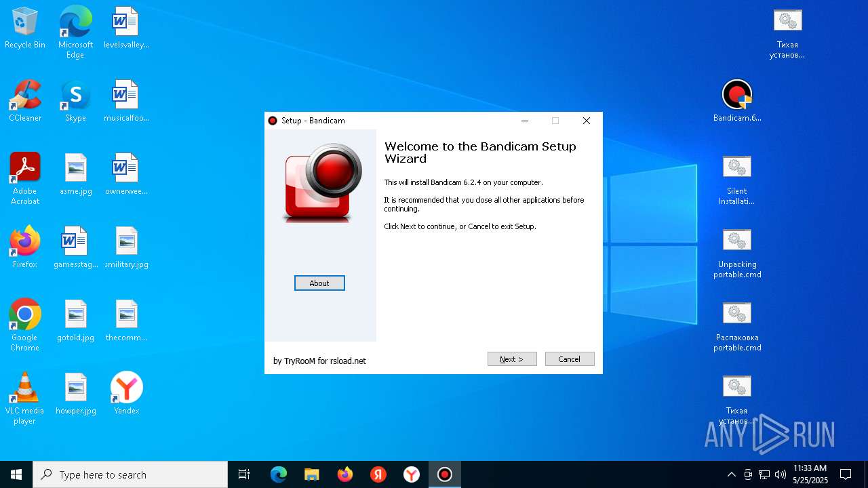This screenshot has width=868, height=488.
Task: Click Next to continue Bandicam setup
Action: pyautogui.click(x=512, y=359)
